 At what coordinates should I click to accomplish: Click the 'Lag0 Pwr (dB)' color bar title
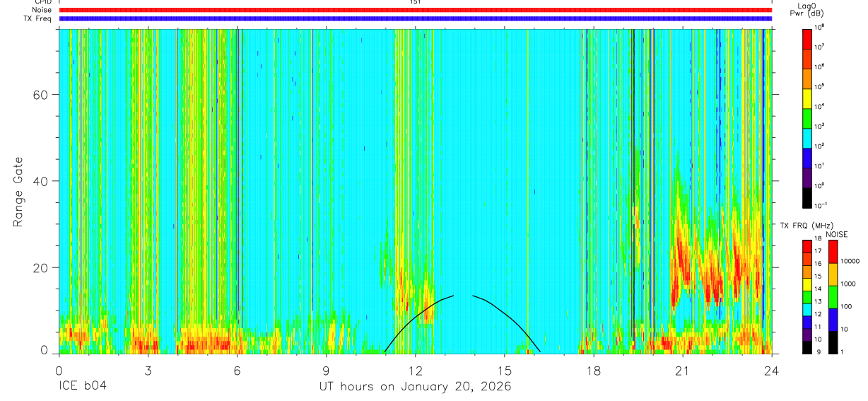pyautogui.click(x=807, y=10)
